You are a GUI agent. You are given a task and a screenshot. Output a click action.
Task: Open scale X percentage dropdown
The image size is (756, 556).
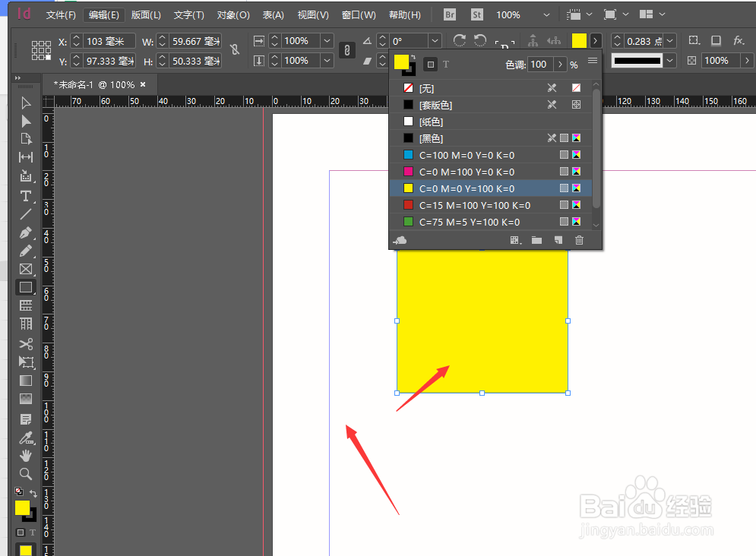pos(327,41)
